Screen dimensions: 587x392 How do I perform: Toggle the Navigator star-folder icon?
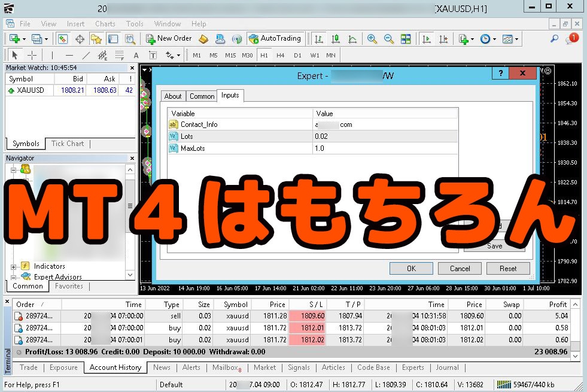96,38
